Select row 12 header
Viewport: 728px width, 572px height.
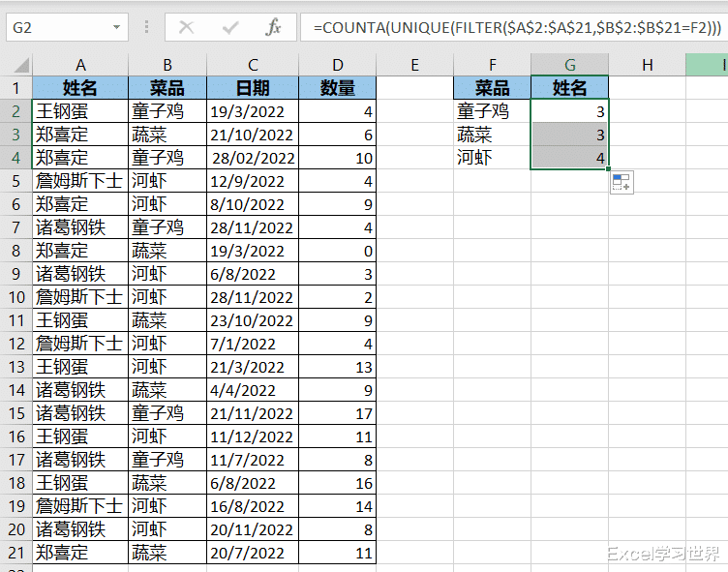(x=16, y=344)
